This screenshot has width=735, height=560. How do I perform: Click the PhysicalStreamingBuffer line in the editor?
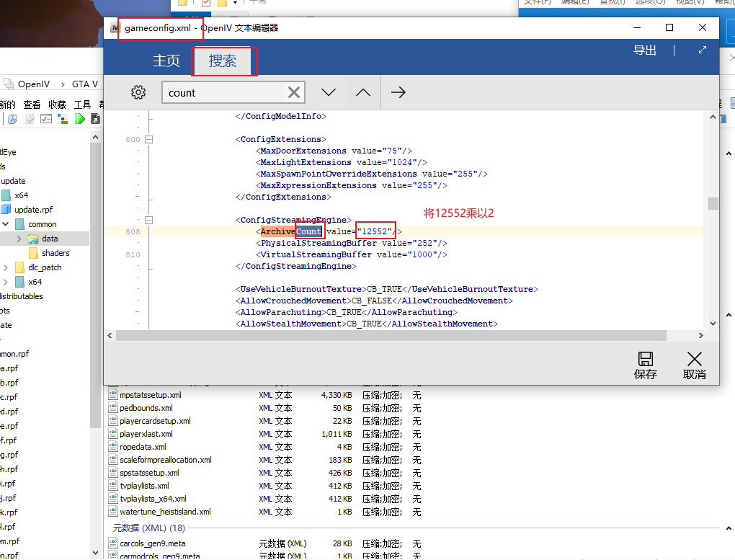pos(352,243)
